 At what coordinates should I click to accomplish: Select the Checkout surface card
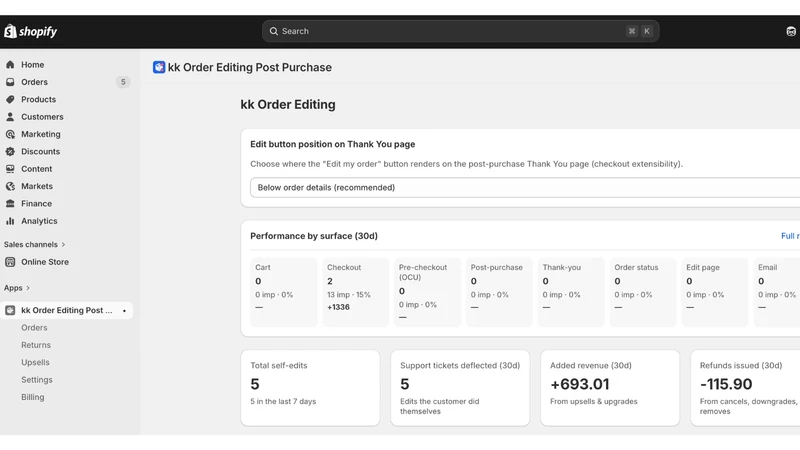[x=356, y=292]
